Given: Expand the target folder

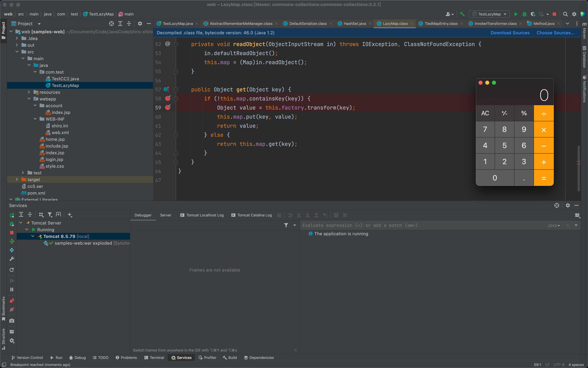Looking at the screenshot, I should click(x=17, y=179).
